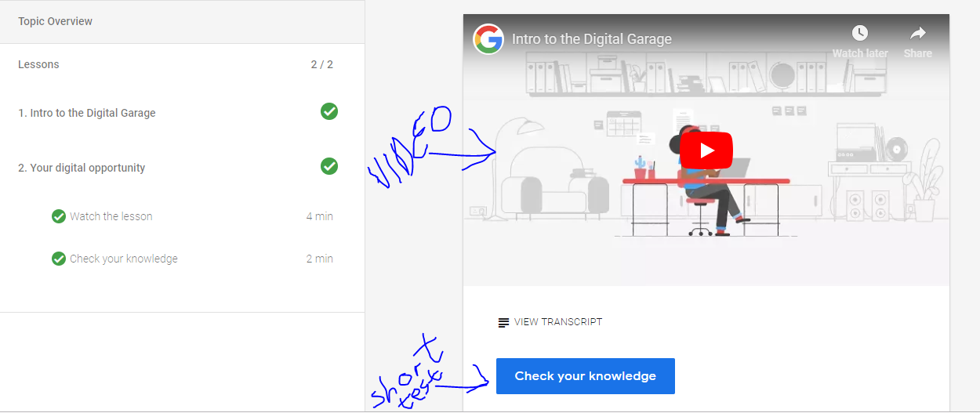
Task: Click green checkmark beside Intro to Digital Garage
Action: [329, 112]
